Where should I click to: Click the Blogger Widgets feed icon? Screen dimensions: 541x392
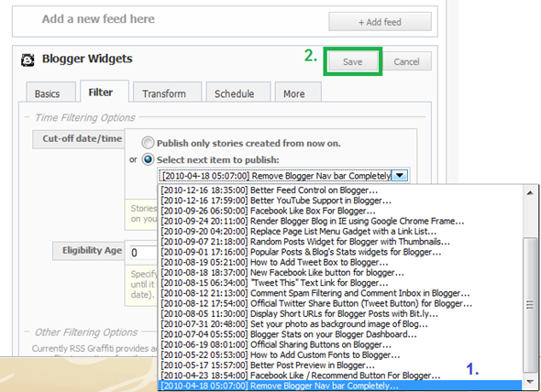(28, 60)
